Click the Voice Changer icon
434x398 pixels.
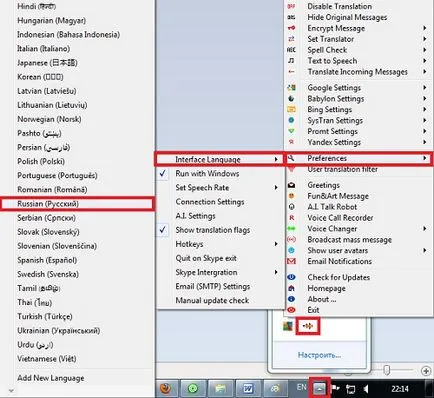click(291, 229)
